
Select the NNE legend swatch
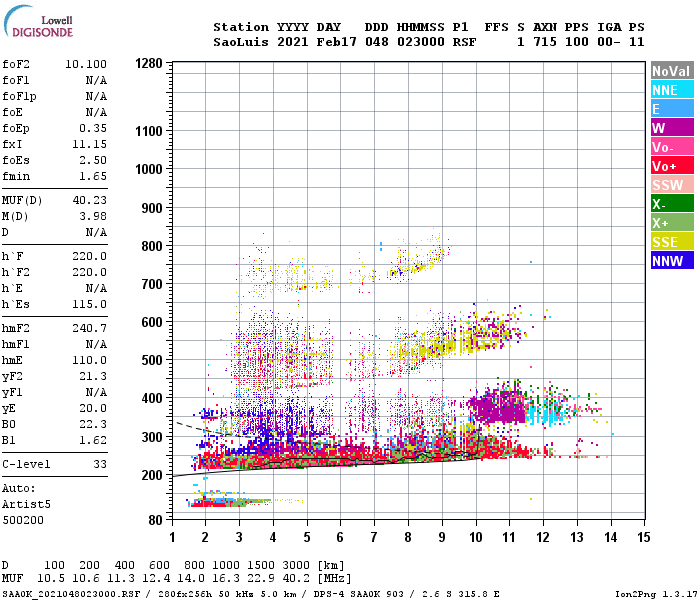(672, 90)
